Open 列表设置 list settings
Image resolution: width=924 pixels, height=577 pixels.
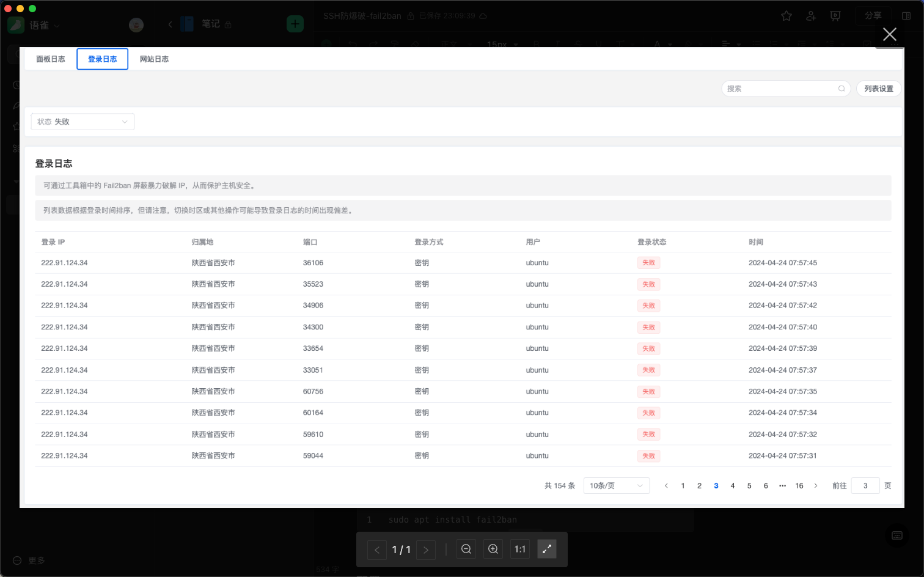click(x=879, y=89)
